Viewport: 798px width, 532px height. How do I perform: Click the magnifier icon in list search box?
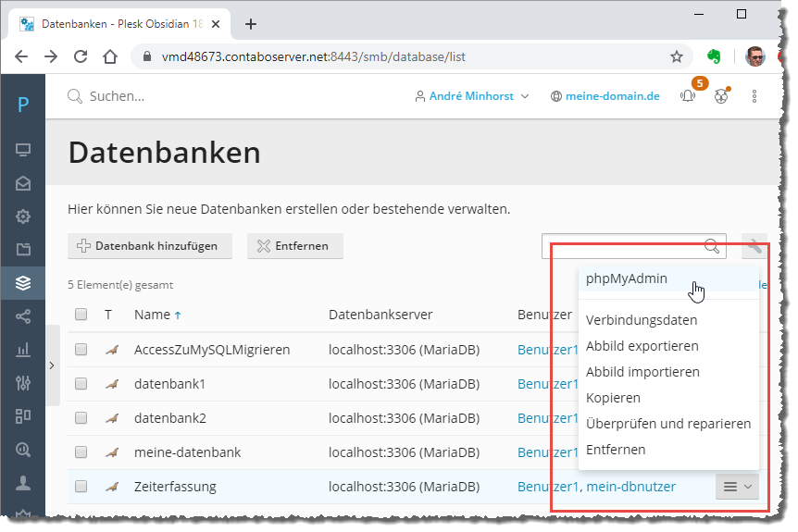pos(712,246)
